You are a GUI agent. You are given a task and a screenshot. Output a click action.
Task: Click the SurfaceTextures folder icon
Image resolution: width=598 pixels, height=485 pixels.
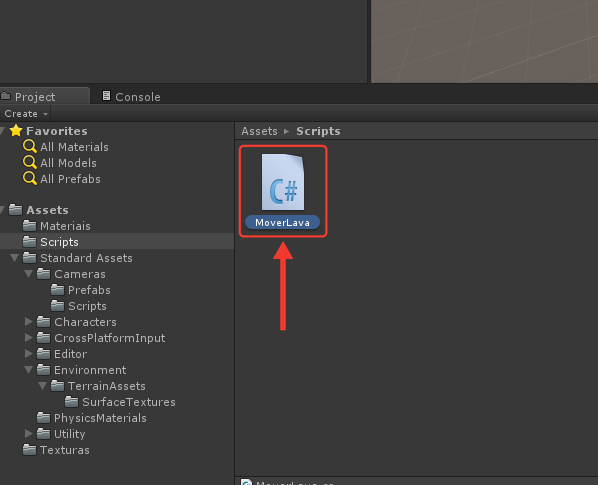(71, 402)
